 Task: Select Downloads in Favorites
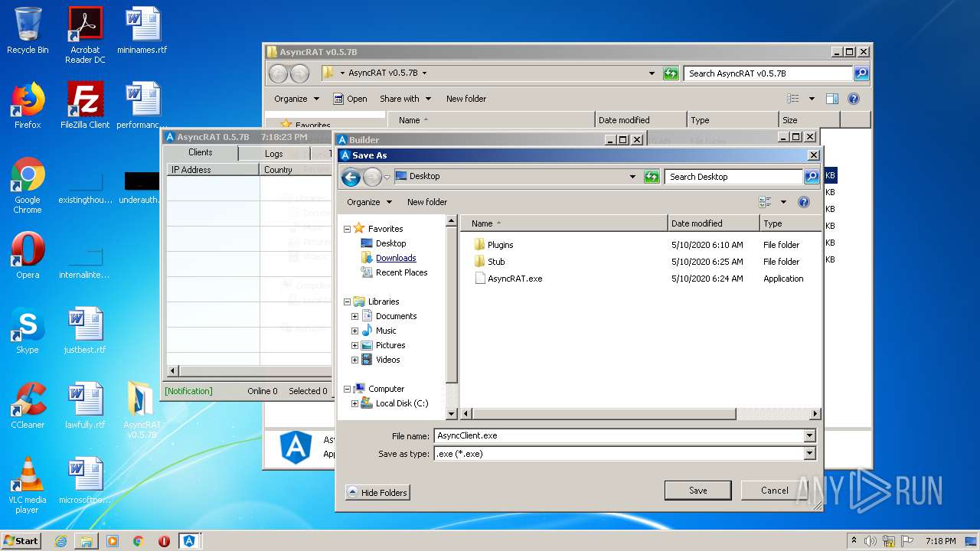click(396, 258)
